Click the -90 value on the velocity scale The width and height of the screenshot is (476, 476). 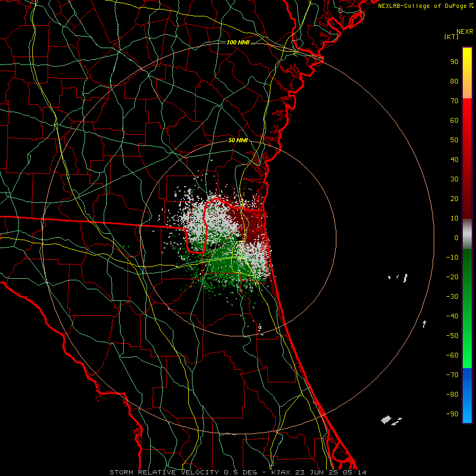click(452, 414)
